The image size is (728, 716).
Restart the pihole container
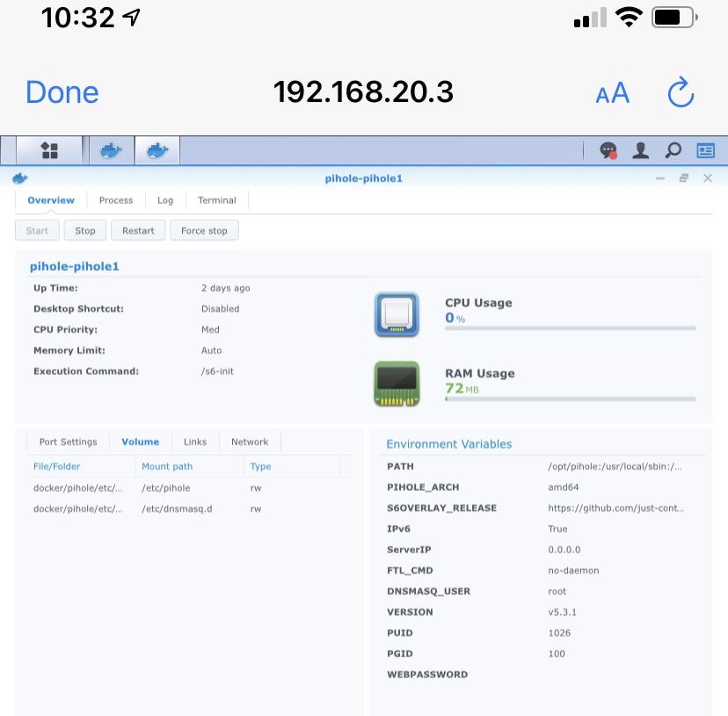click(x=138, y=230)
